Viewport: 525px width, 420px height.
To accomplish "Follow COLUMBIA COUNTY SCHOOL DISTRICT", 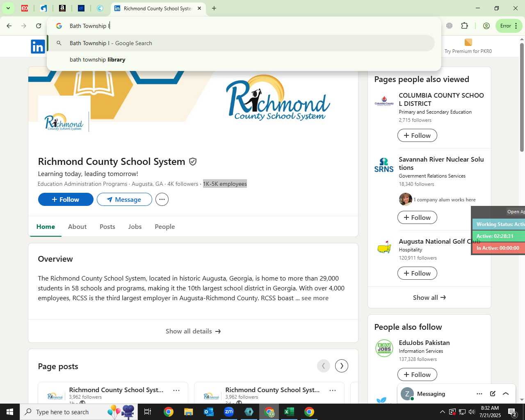I will (x=417, y=135).
